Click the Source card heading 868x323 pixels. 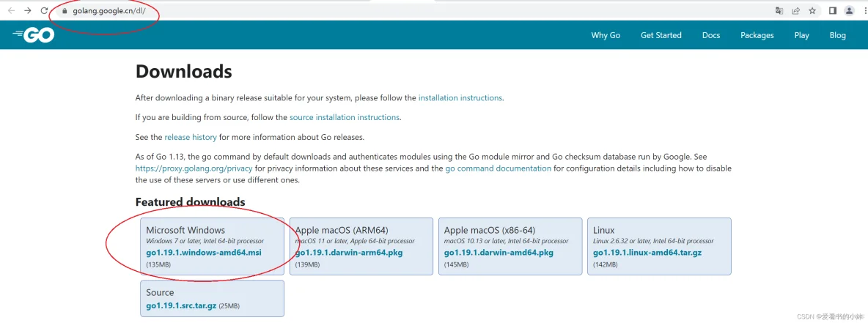[x=160, y=292]
